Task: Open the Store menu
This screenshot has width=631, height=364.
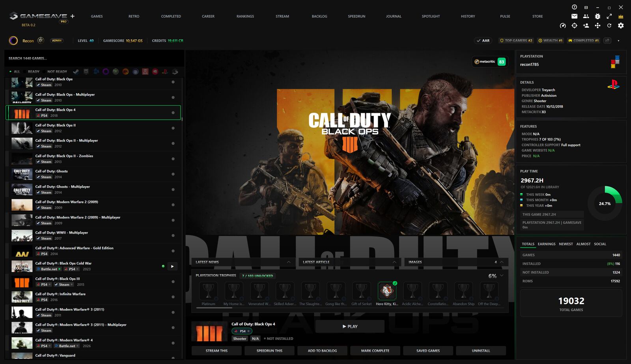Action: coord(538,17)
